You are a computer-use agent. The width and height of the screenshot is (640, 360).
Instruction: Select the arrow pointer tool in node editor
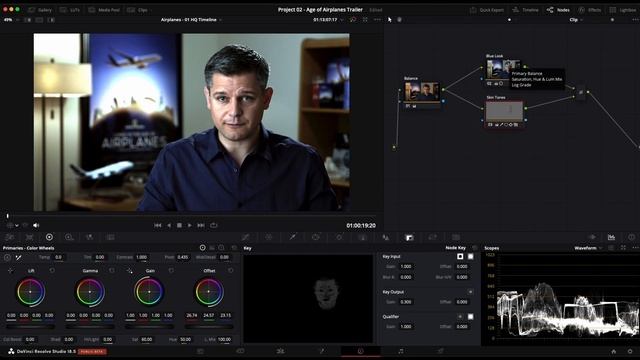tap(389, 20)
